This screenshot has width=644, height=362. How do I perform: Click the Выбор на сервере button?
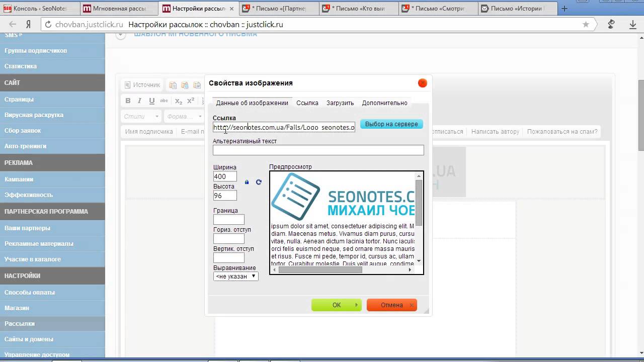click(391, 124)
